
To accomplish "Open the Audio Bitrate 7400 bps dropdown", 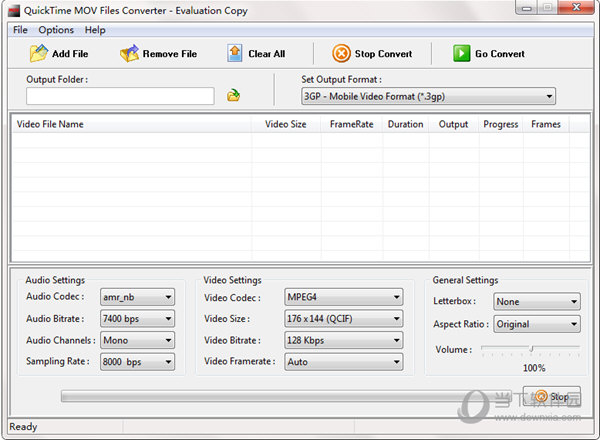I will click(x=137, y=319).
